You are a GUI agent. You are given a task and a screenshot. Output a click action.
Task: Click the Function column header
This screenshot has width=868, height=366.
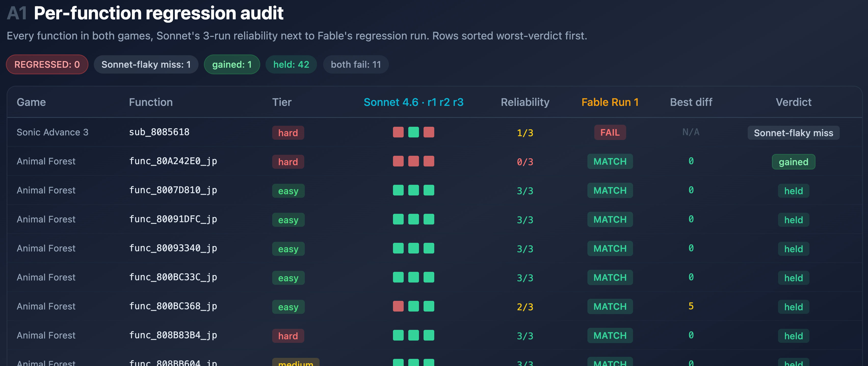(151, 102)
